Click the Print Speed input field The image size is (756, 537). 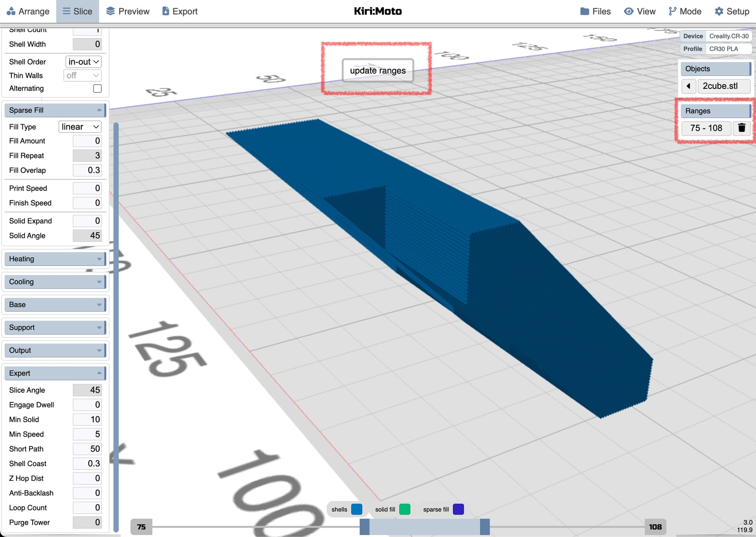87,188
